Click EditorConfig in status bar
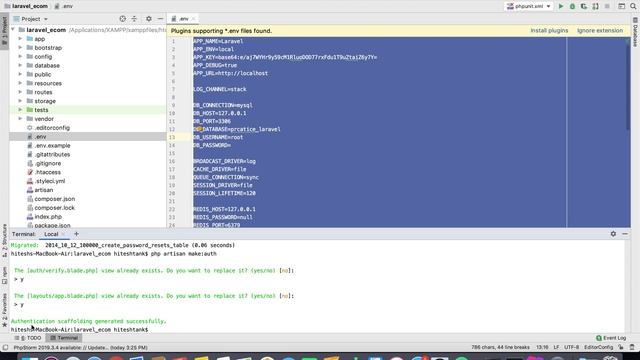Image resolution: width=640 pixels, height=360 pixels. coord(598,347)
